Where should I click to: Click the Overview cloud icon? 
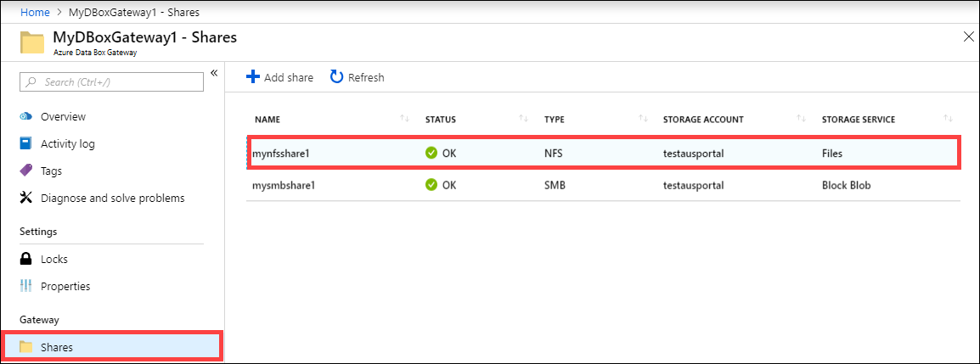tap(25, 117)
